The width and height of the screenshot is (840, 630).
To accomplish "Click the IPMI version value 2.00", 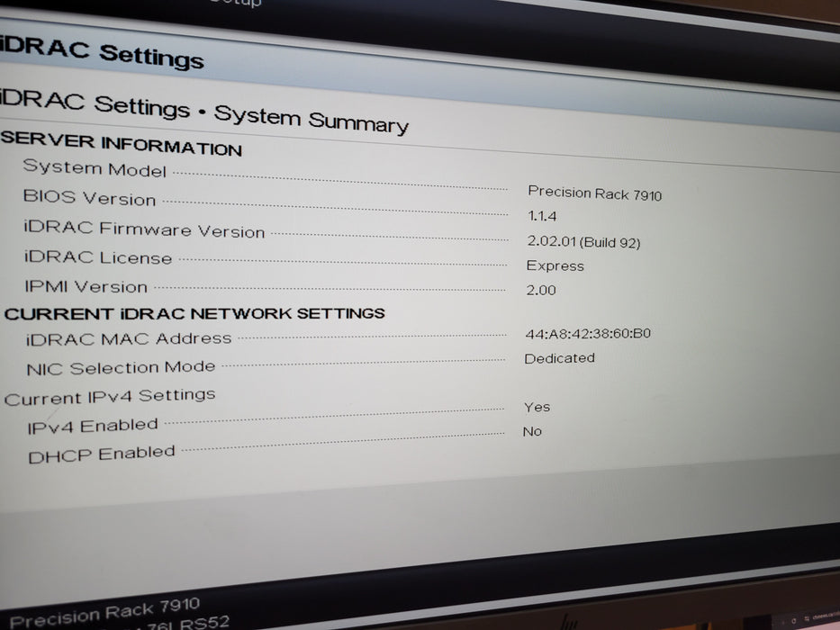I will pos(541,291).
